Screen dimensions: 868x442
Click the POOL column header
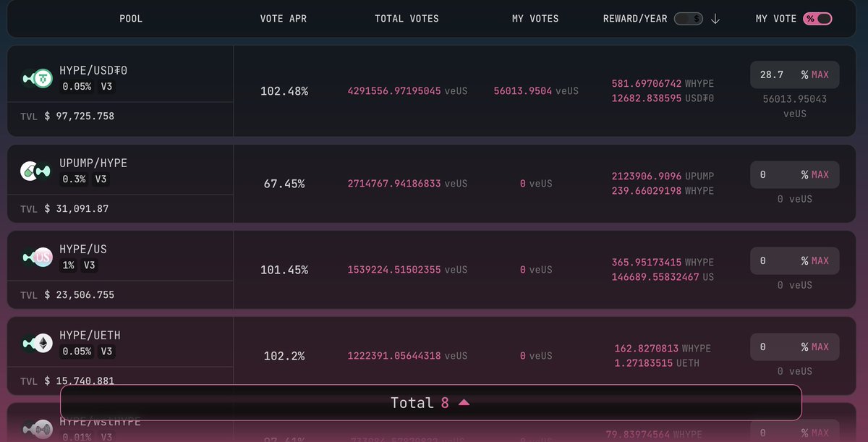pos(131,19)
